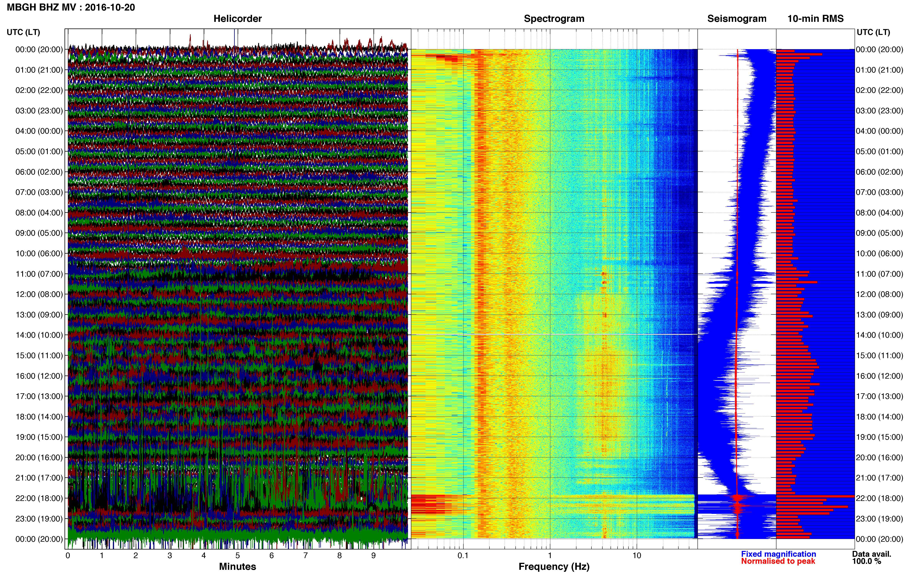Click the left time label '07:00 (03:00)'
924x578 pixels.
point(39,192)
